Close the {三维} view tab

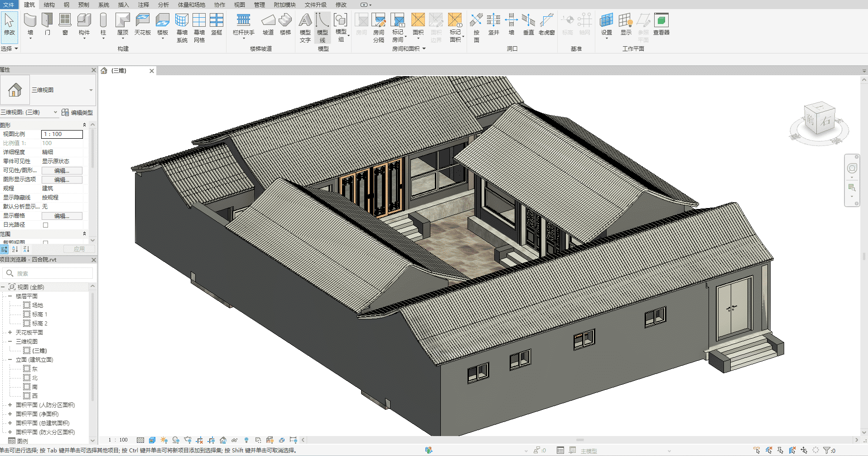pos(152,71)
